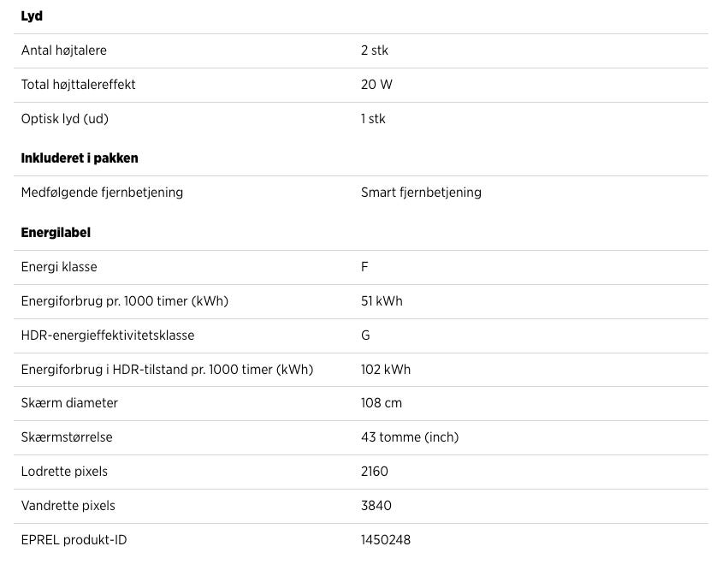The image size is (728, 576).
Task: Click the Lyd section heading
Action: point(32,16)
